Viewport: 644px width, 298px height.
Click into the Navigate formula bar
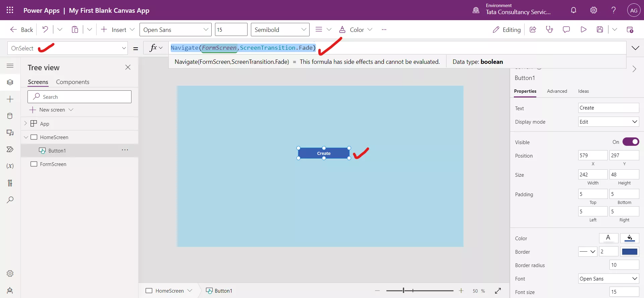pyautogui.click(x=397, y=48)
